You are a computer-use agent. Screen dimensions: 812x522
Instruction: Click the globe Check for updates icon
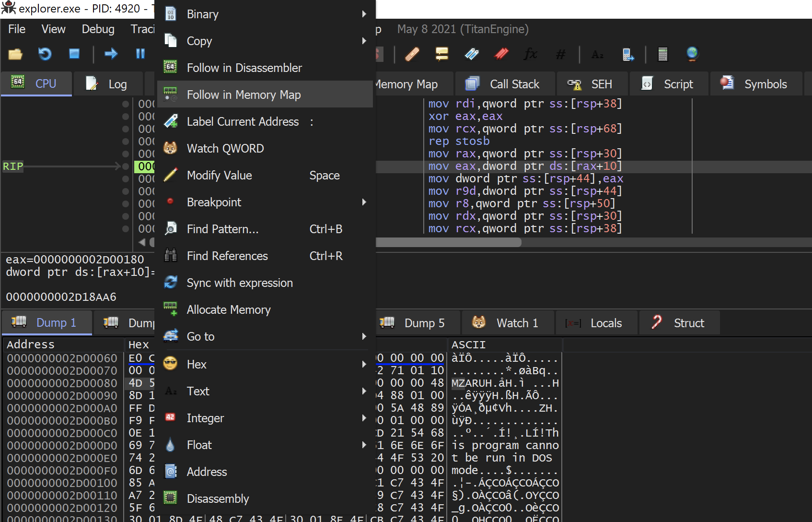692,54
